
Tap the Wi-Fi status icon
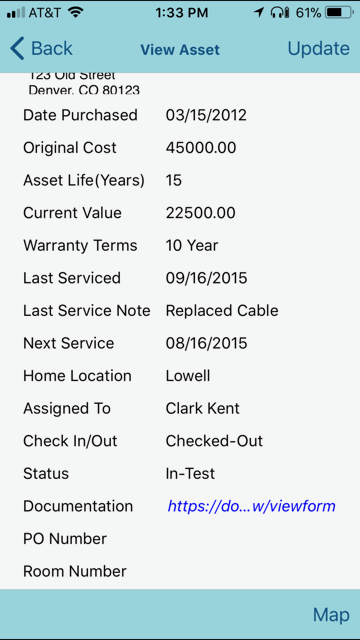coord(75,13)
